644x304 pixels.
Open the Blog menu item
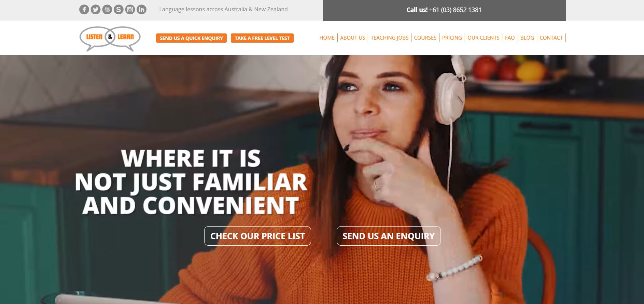527,38
